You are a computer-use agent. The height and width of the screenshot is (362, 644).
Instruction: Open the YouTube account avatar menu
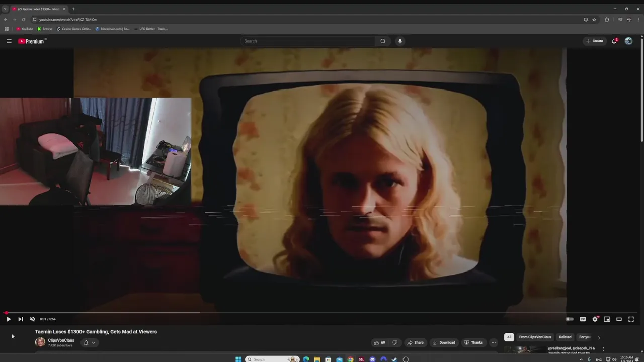[x=628, y=41]
